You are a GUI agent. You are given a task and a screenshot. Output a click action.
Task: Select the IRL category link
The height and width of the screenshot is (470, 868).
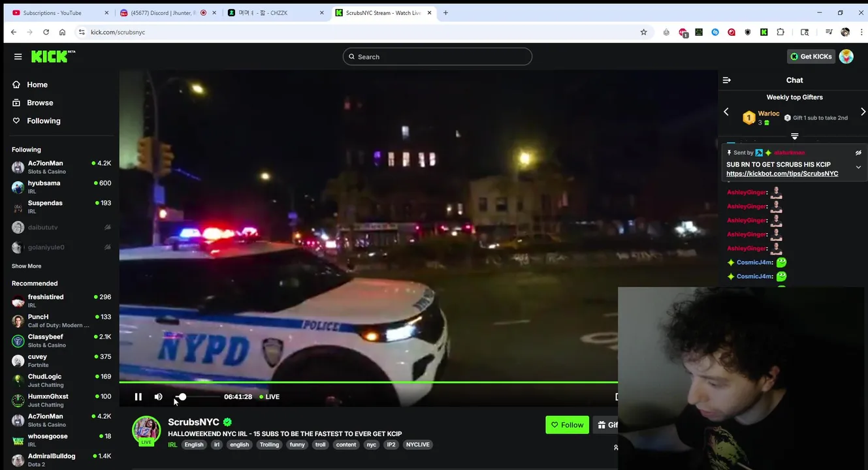[172, 445]
